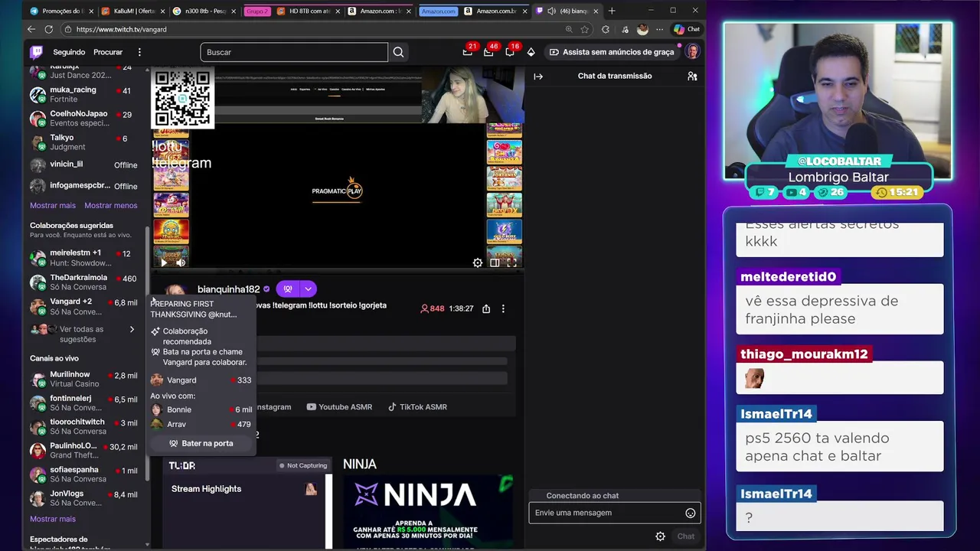980x551 pixels.
Task: Switch to the n300 8tb Google tab
Action: pyautogui.click(x=204, y=11)
